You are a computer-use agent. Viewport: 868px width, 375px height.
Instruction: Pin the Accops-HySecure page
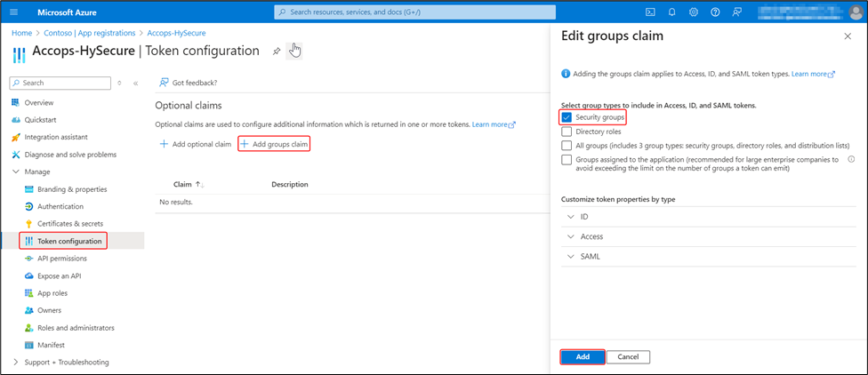[x=277, y=52]
